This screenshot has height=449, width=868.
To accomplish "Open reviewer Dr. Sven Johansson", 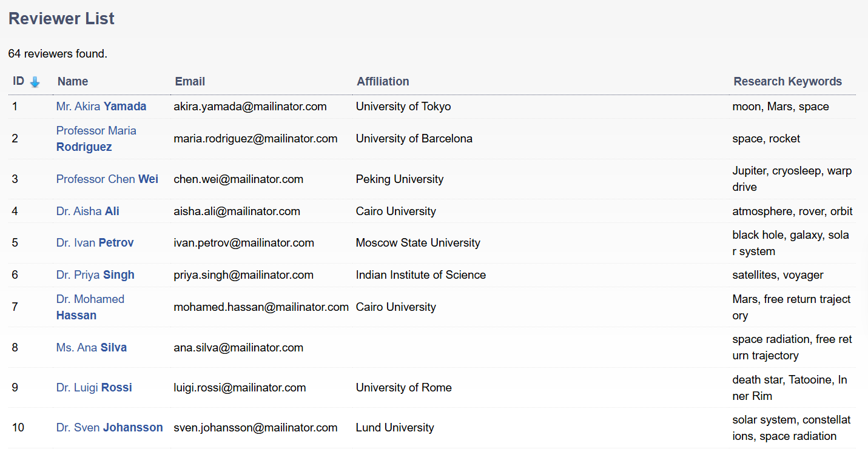I will (109, 427).
